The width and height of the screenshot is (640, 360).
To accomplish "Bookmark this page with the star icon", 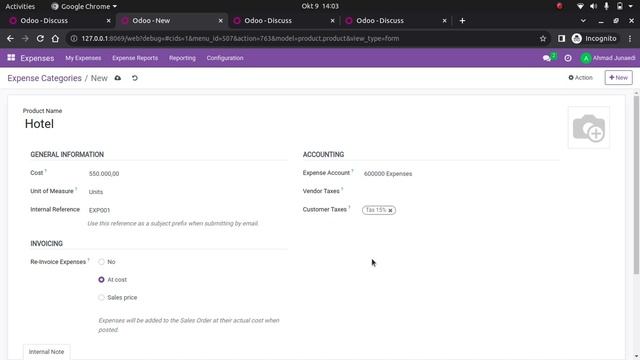I will [x=543, y=38].
